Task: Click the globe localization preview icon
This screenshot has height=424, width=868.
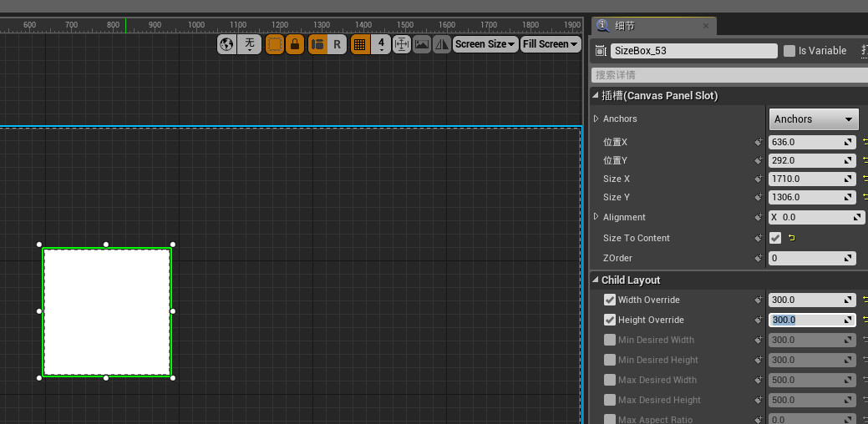Action: pos(226,44)
